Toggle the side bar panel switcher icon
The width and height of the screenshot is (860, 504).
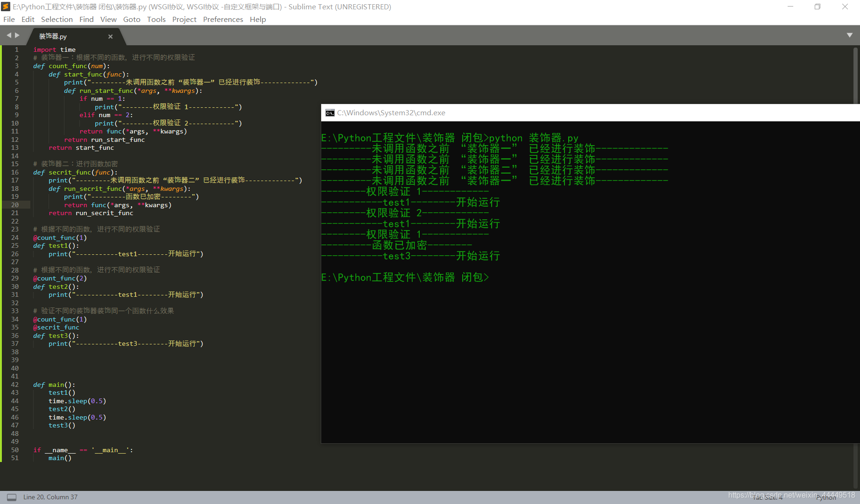(12, 497)
